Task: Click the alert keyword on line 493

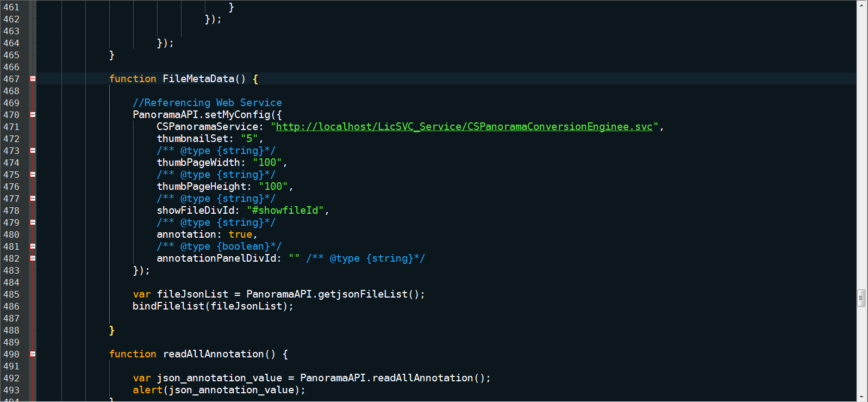Action: [147, 390]
